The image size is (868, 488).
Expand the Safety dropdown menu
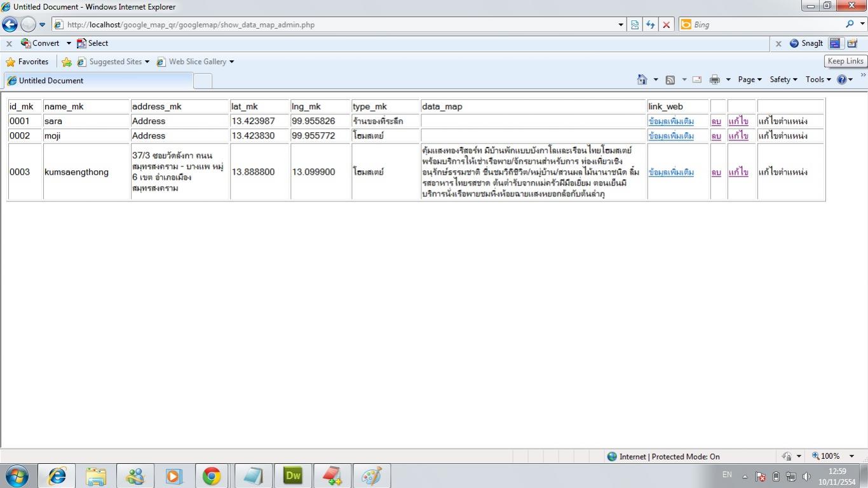click(x=783, y=79)
